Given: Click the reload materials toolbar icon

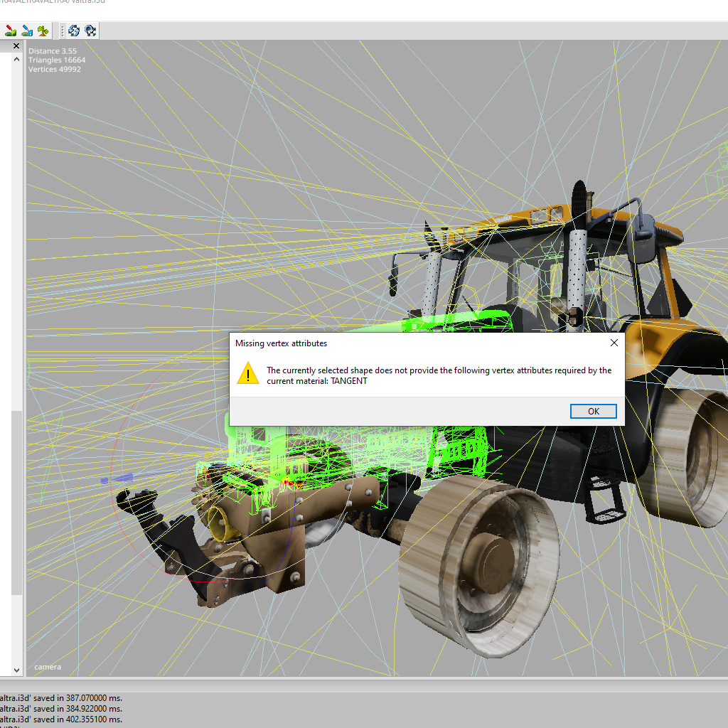Looking at the screenshot, I should [90, 31].
